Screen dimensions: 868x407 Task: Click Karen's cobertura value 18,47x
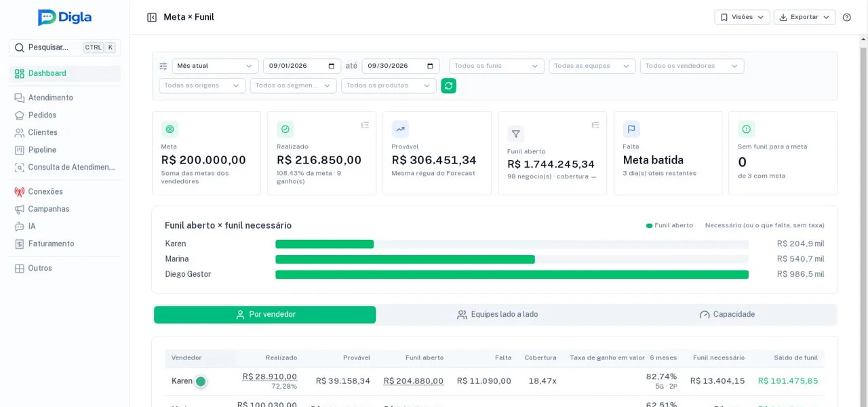(x=542, y=381)
